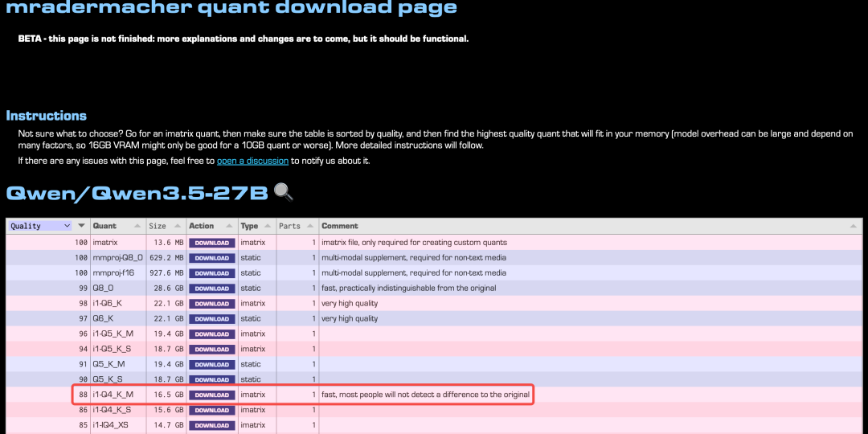Click the magnifier icon beside Qwen3.5-27B
Image resolution: width=868 pixels, height=434 pixels.
point(283,192)
